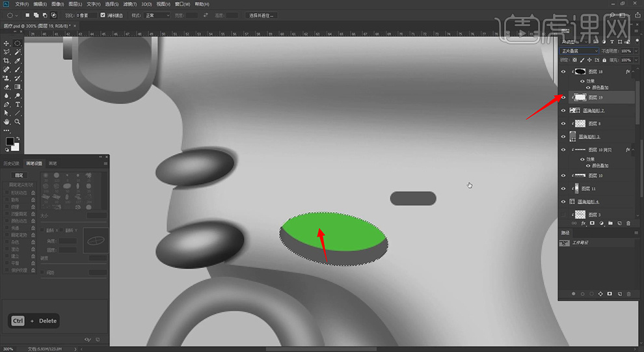Open the marquee tool preset picker arrow
This screenshot has height=352, width=644.
pyautogui.click(x=16, y=15)
